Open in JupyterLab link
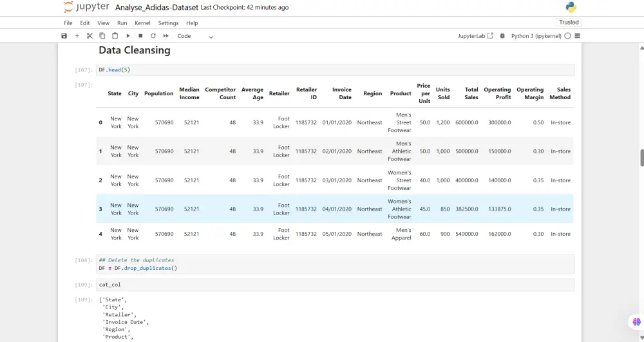This screenshot has height=342, width=644. tap(475, 35)
